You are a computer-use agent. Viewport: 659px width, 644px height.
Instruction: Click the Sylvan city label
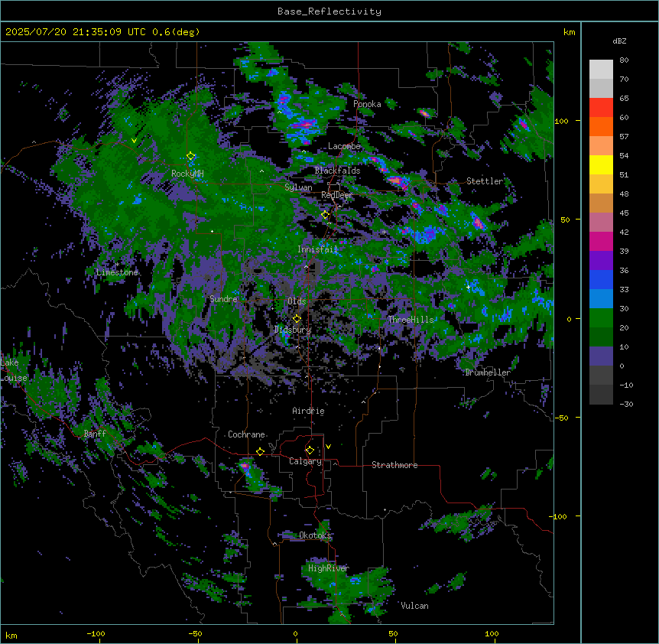pos(298,187)
